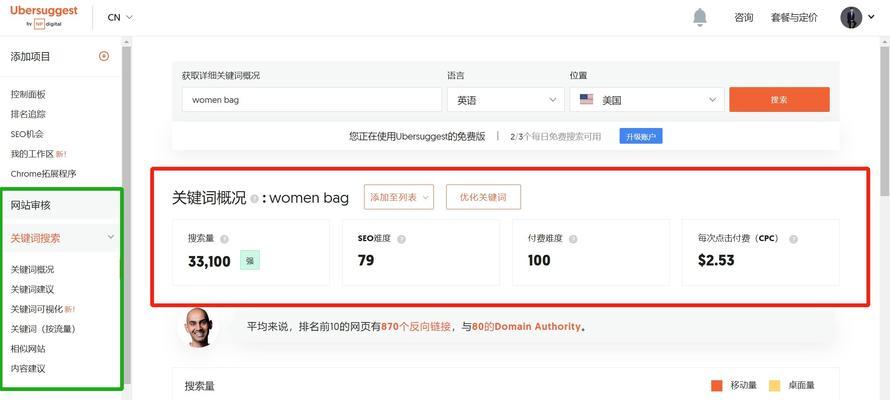Open 咨询 in top navigation
The width and height of the screenshot is (890, 400).
(744, 18)
